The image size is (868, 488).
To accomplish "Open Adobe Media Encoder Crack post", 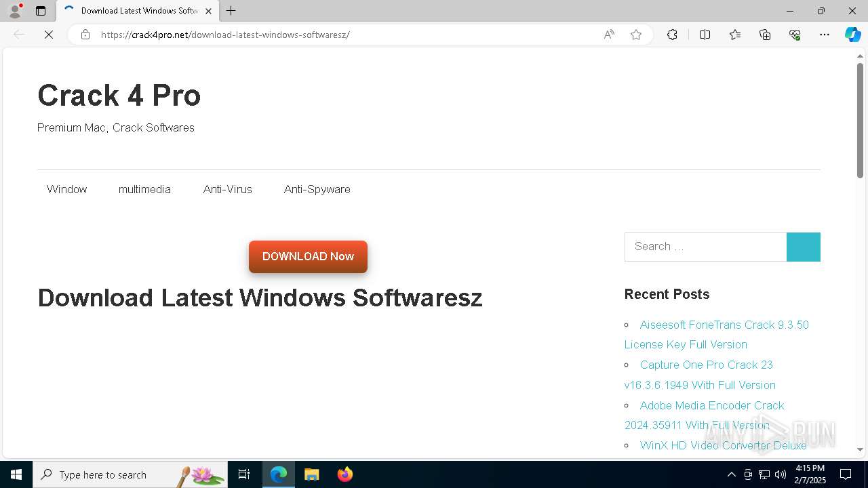I will [x=705, y=415].
